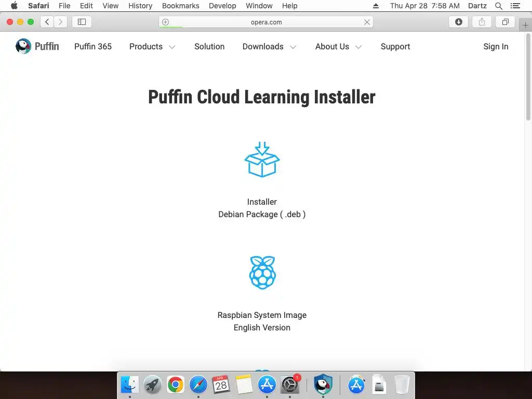Image resolution: width=532 pixels, height=399 pixels.
Task: Click the blue box installer download icon
Action: point(262,159)
